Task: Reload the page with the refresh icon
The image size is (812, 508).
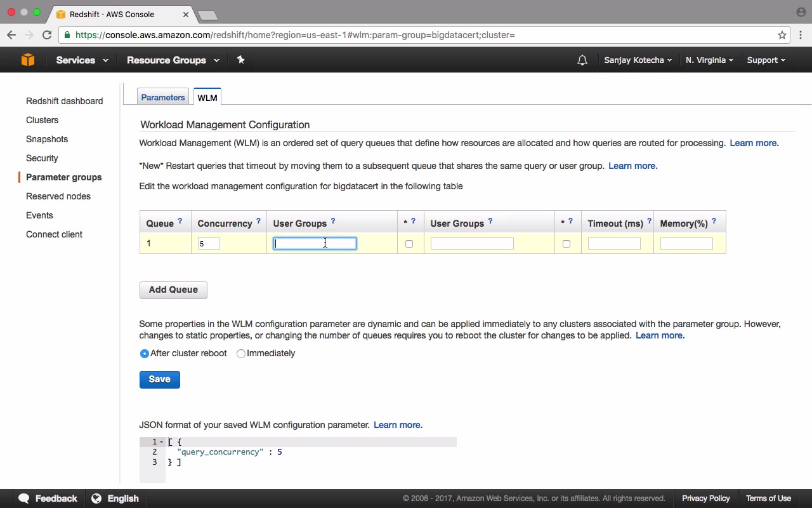Action: [x=47, y=35]
